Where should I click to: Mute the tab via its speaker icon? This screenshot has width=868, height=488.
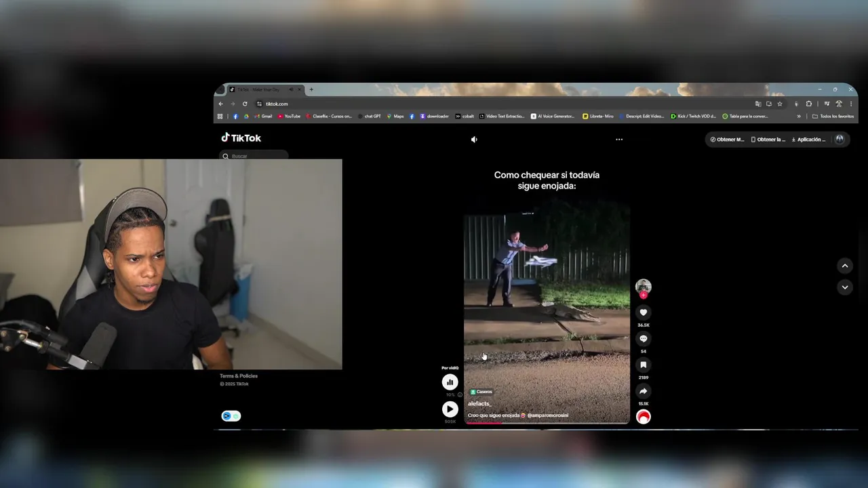coord(291,89)
